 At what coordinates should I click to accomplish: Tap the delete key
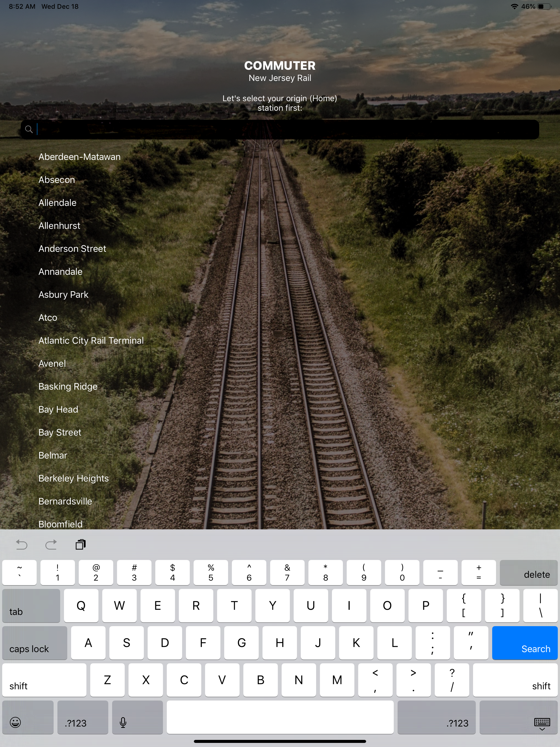click(x=529, y=573)
